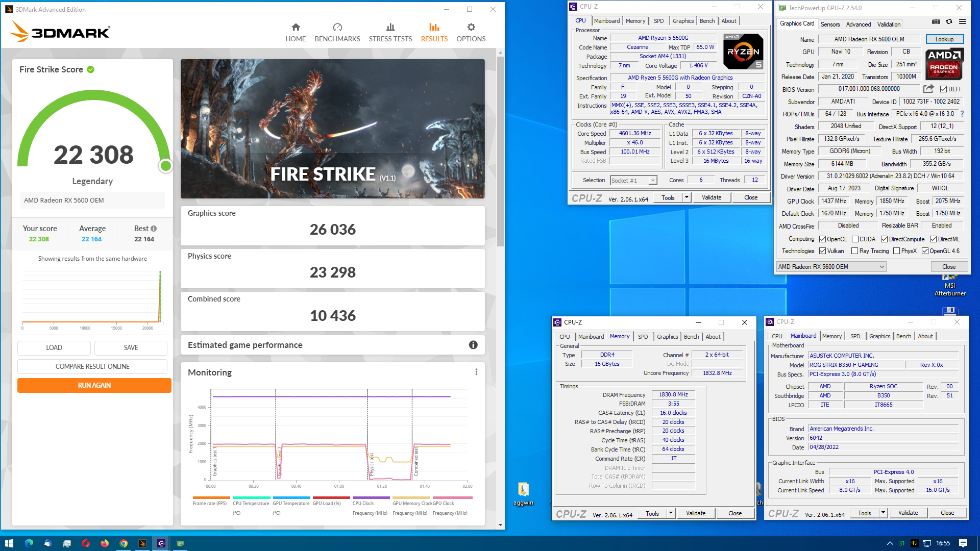Click the taskbar clock showing 16:55
The width and height of the screenshot is (980, 551).
pyautogui.click(x=943, y=543)
